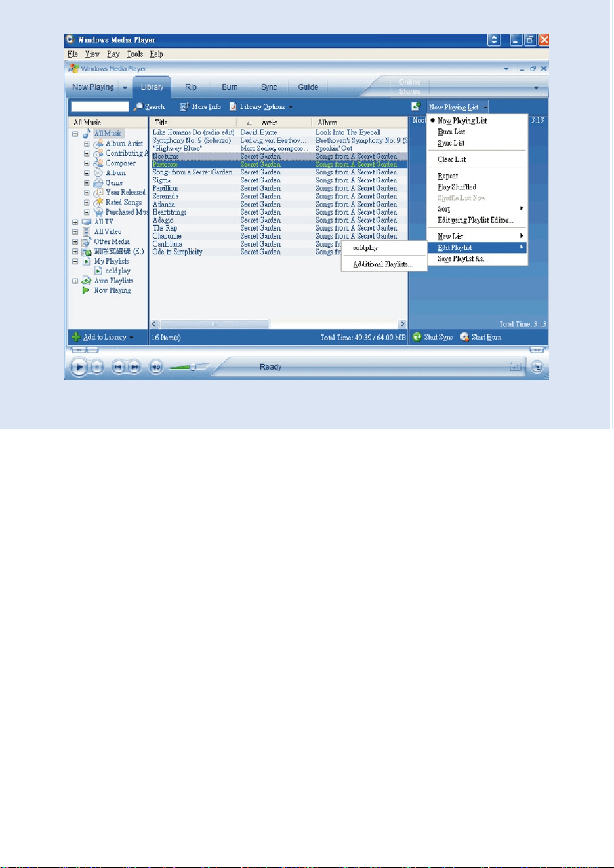The height and width of the screenshot is (868, 614).
Task: Open the View menu
Action: pyautogui.click(x=92, y=54)
